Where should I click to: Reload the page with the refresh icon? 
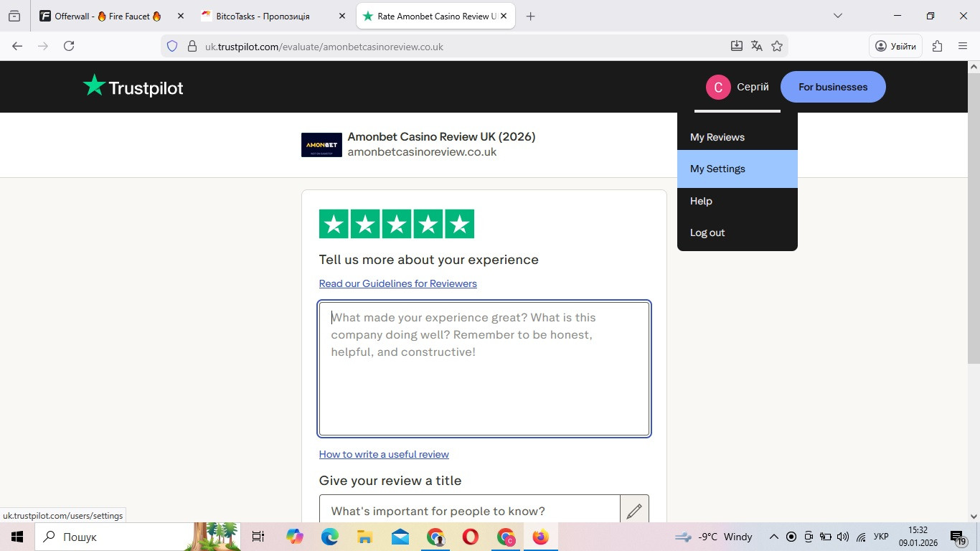(x=69, y=46)
